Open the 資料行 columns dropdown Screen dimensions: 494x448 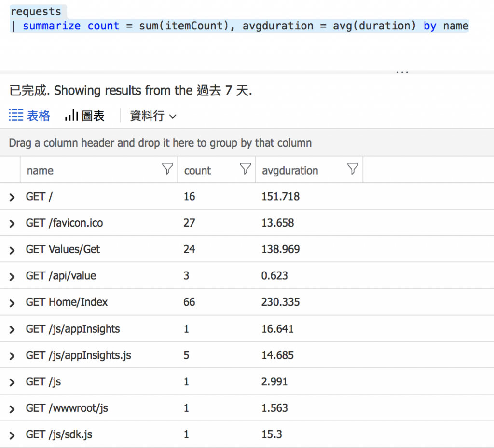pyautogui.click(x=153, y=116)
